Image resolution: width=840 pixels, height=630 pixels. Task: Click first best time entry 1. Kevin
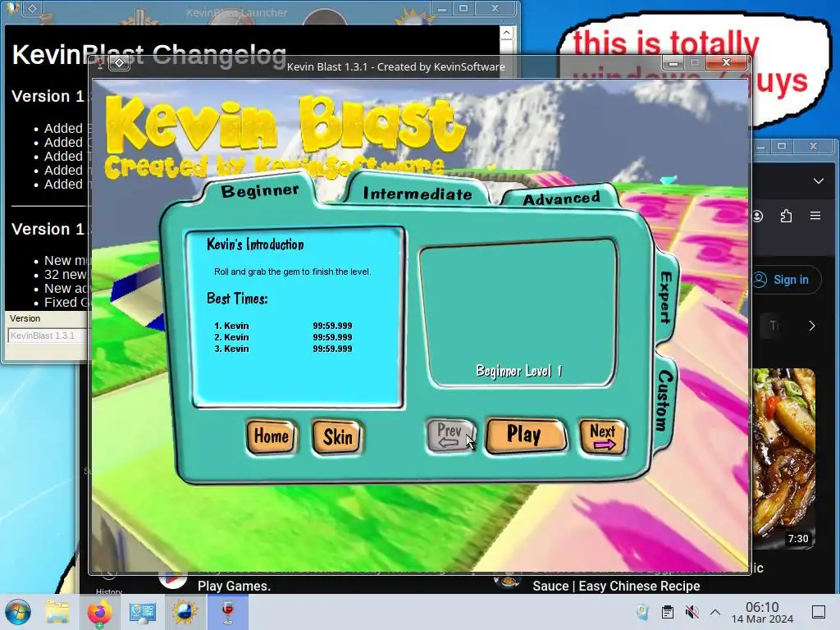click(283, 326)
